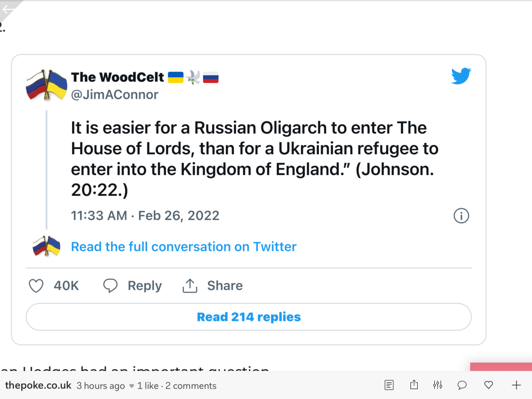The image size is (532, 399).
Task: Open reader view icon in bottom bar
Action: [x=389, y=385]
